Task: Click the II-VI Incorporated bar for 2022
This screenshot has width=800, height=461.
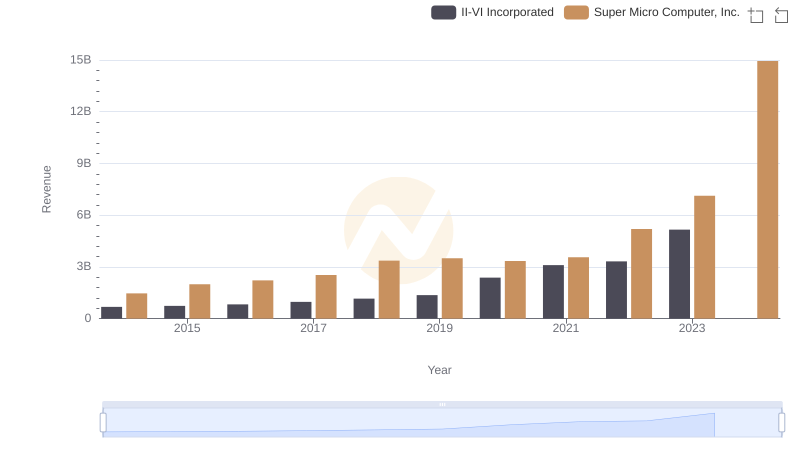Action: [x=616, y=290]
